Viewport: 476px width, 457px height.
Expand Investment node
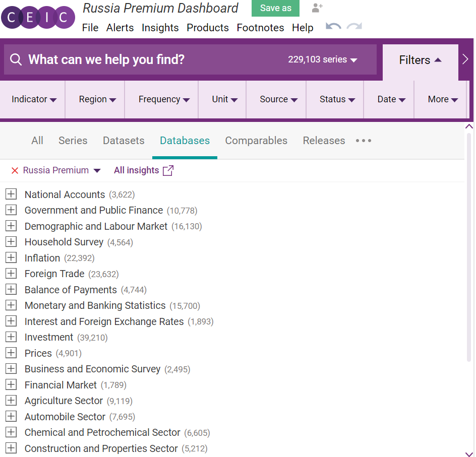(x=11, y=337)
